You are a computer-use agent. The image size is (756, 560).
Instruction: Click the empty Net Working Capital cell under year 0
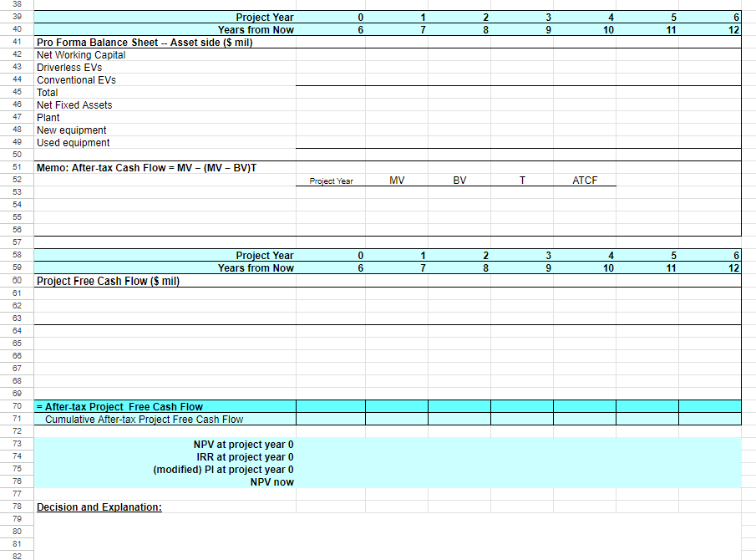[331, 55]
